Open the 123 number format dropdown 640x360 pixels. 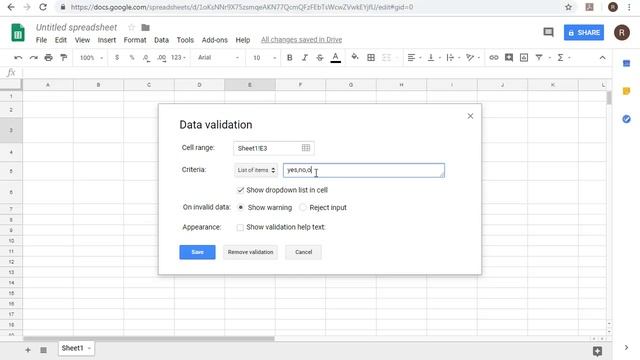[x=178, y=58]
